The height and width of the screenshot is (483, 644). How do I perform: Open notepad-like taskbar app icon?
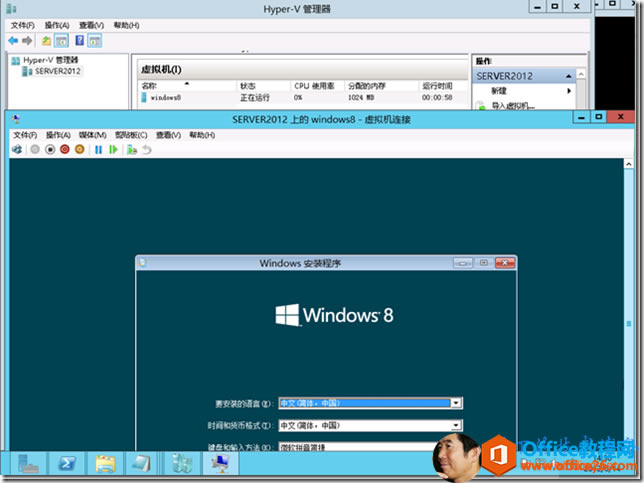tap(142, 464)
